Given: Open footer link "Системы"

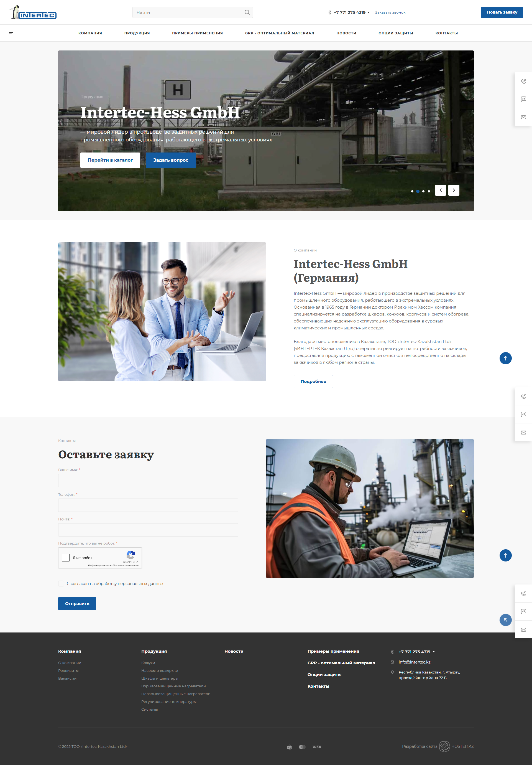Looking at the screenshot, I should pyautogui.click(x=149, y=709).
